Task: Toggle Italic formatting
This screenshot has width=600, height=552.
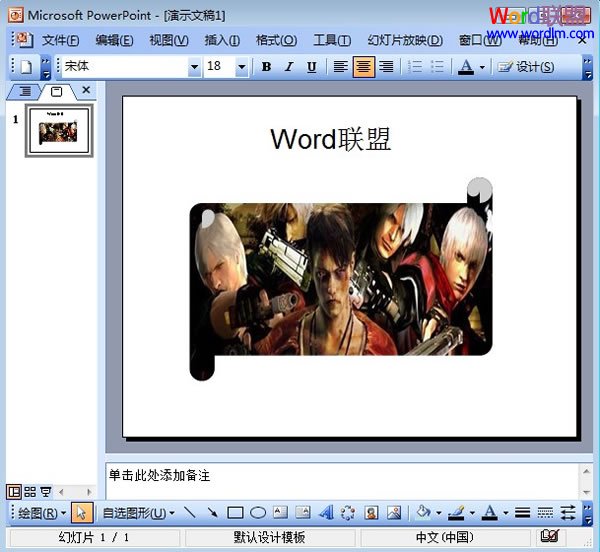Action: pos(289,67)
